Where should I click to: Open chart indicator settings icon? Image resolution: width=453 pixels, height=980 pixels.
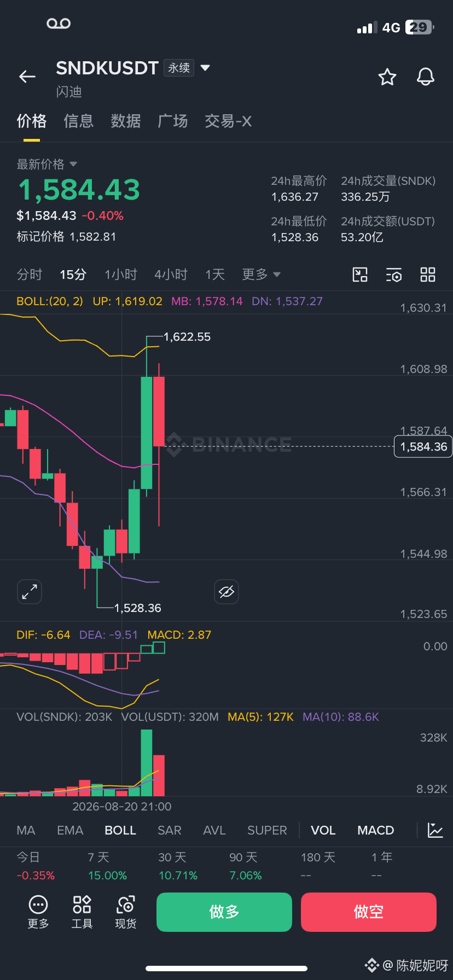click(x=394, y=275)
